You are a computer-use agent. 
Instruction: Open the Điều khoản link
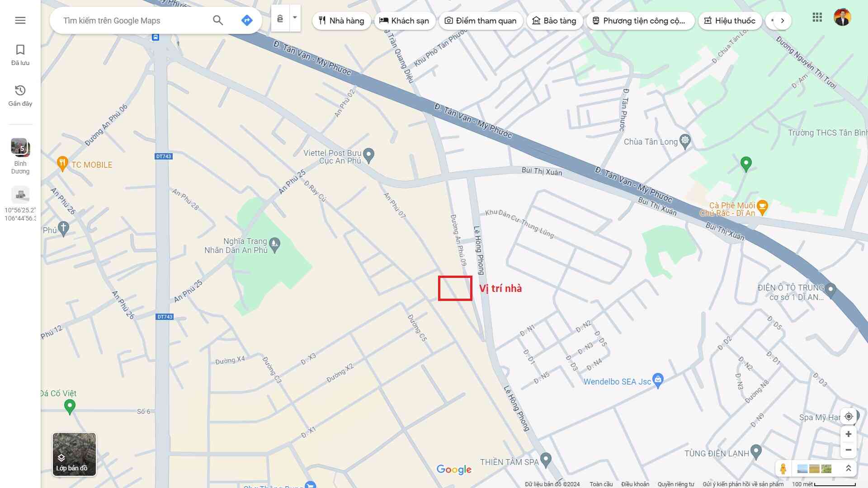(x=635, y=484)
